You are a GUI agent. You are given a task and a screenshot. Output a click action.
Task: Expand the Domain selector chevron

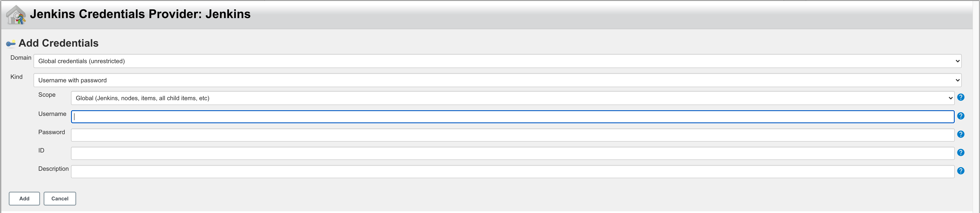tap(958, 61)
